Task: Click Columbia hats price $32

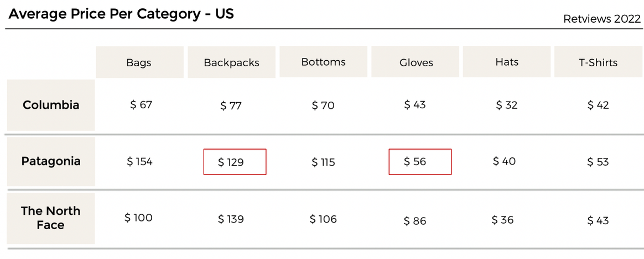Action: (506, 105)
